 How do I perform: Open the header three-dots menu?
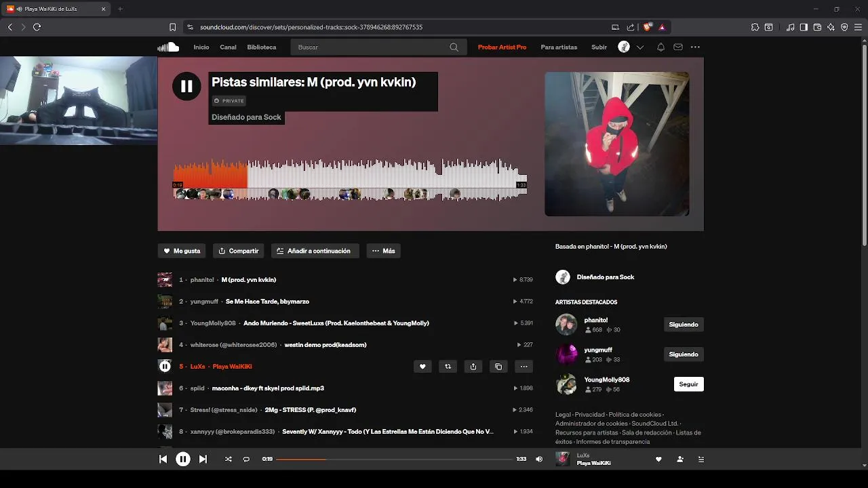click(695, 47)
